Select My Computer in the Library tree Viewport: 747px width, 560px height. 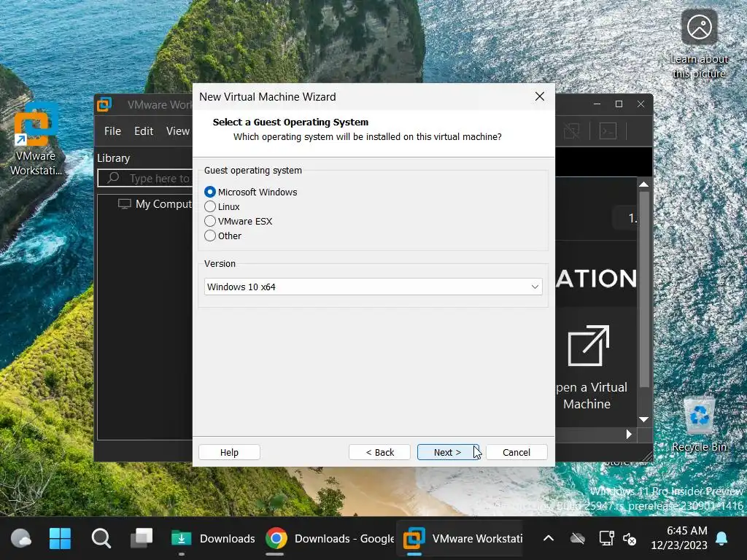(155, 204)
